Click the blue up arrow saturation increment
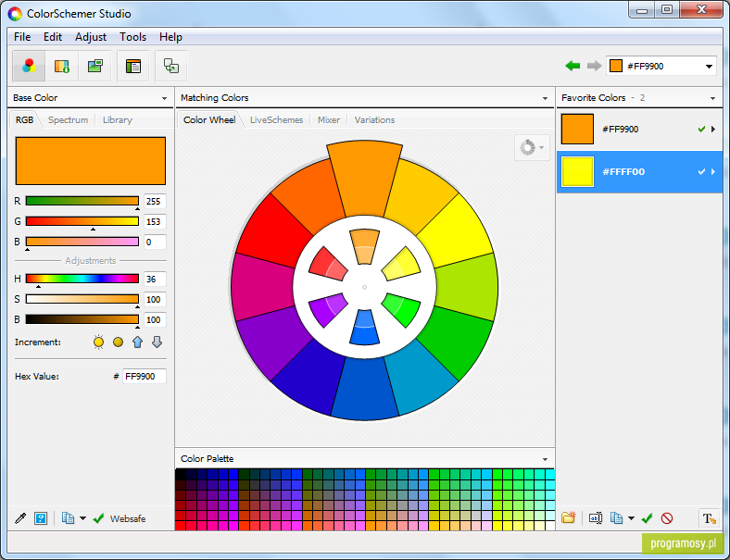This screenshot has width=730, height=560. pos(137,342)
